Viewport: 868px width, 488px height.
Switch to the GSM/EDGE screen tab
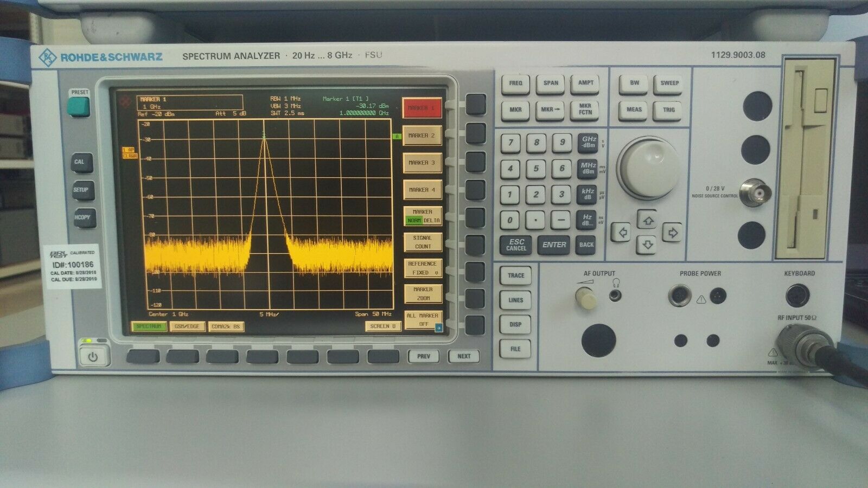tap(187, 326)
